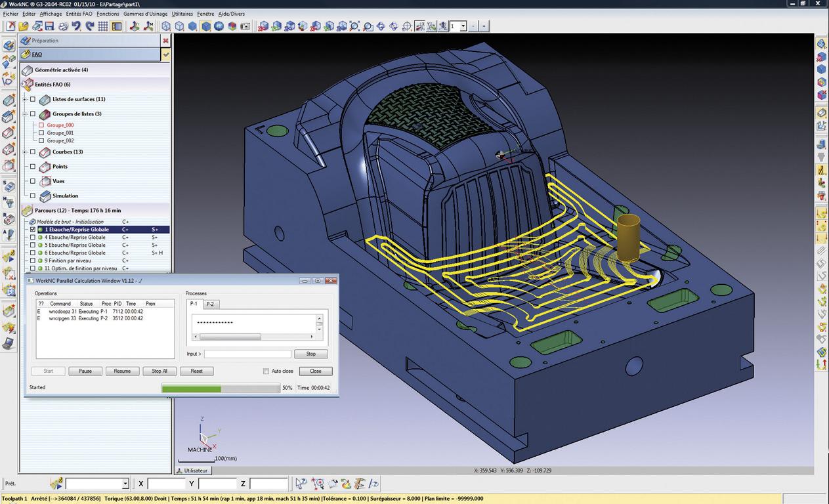Expand the Courbes tree node

25,152
